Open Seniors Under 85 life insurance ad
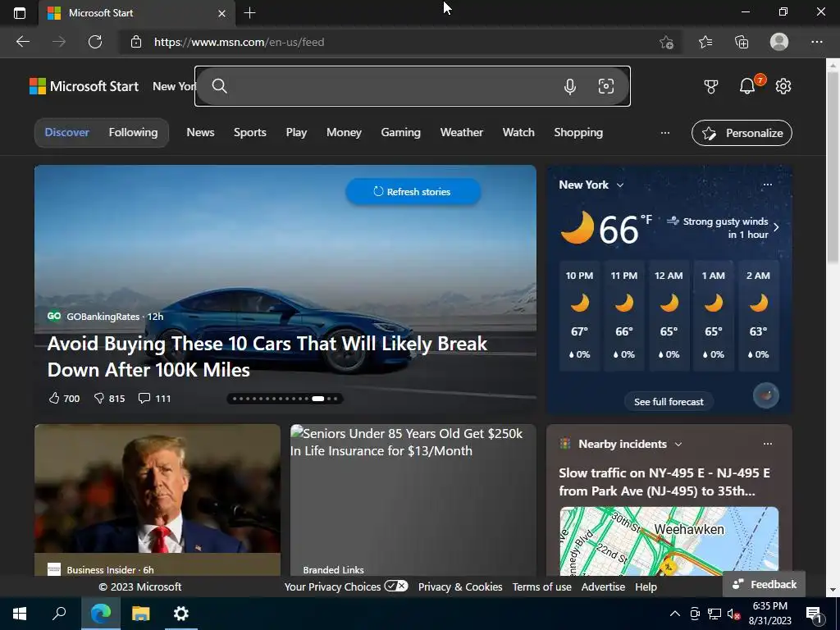840x630 pixels. tap(413, 500)
